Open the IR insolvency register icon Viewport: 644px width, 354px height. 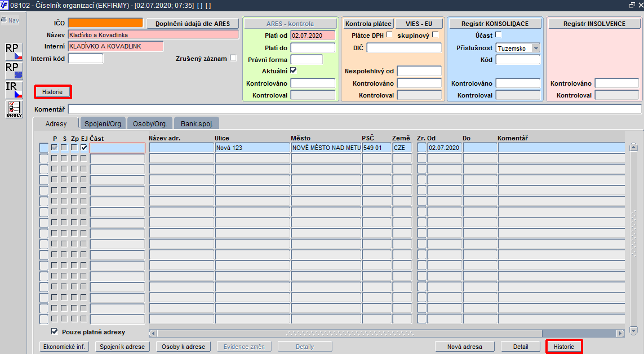coord(14,90)
